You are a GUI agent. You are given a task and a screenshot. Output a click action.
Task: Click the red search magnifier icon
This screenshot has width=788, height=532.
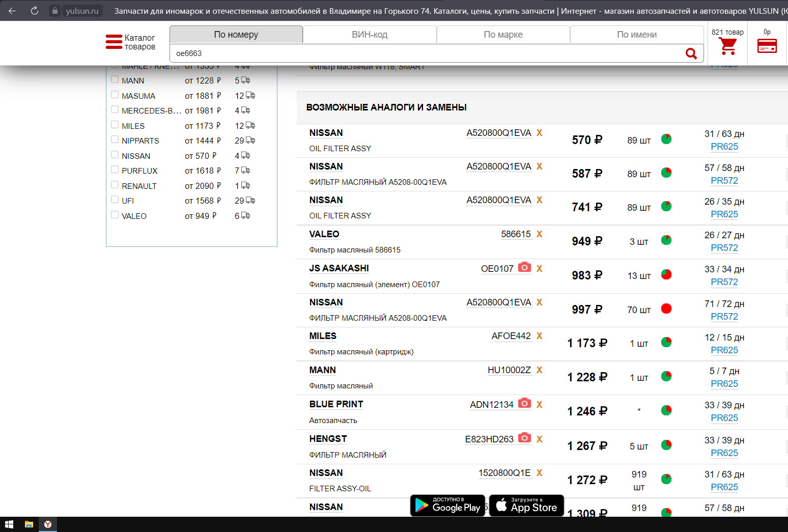pos(691,53)
